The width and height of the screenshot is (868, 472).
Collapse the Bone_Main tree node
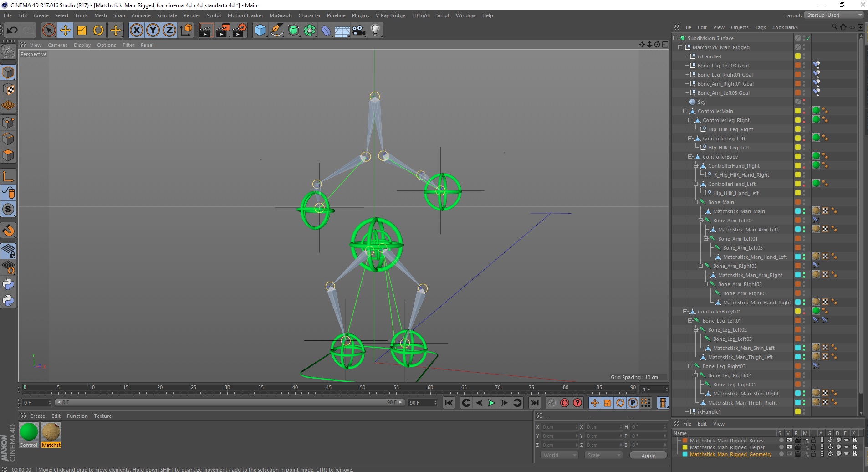(695, 202)
